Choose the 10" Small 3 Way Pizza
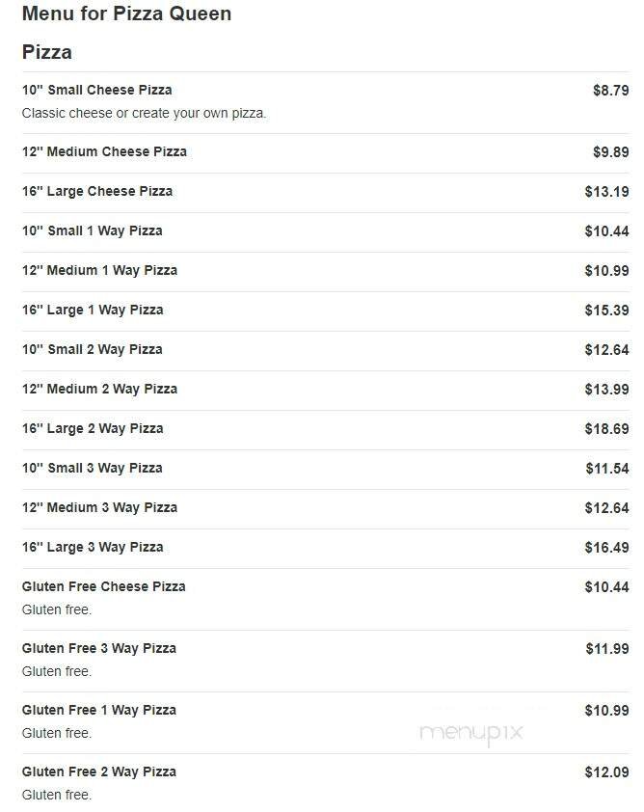The width and height of the screenshot is (644, 812). point(93,469)
